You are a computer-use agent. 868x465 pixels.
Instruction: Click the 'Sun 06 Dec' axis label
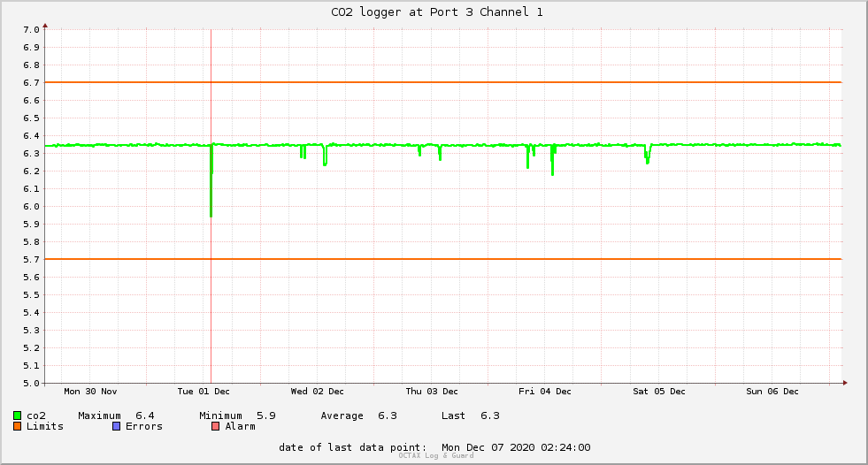click(x=772, y=392)
